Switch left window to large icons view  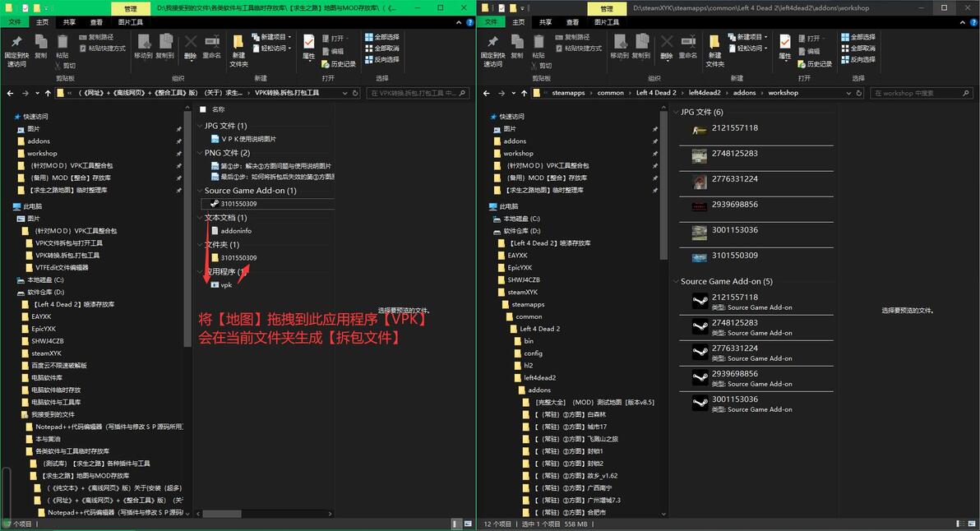[468, 524]
